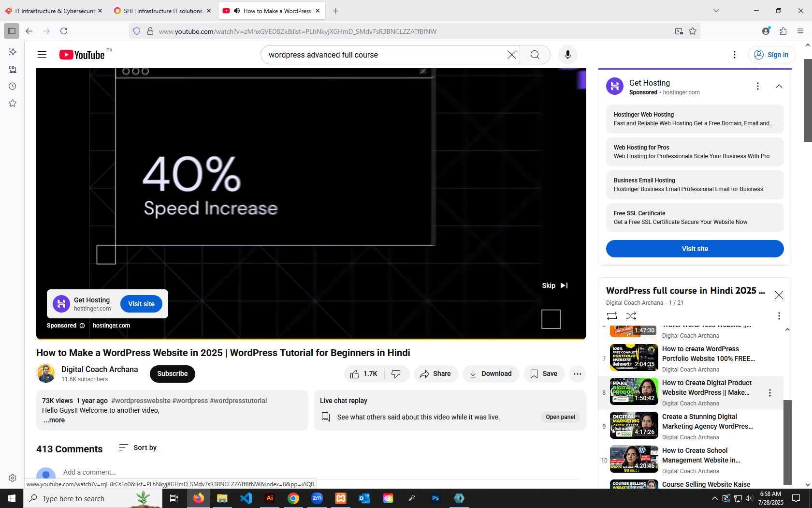The image size is (812, 508).
Task: Open YouTube settings three-dot menu
Action: tap(735, 55)
